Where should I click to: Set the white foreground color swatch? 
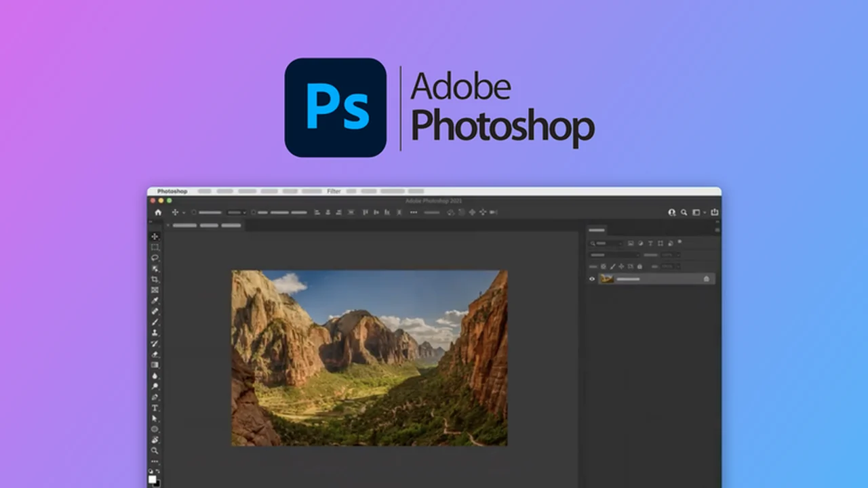click(153, 479)
